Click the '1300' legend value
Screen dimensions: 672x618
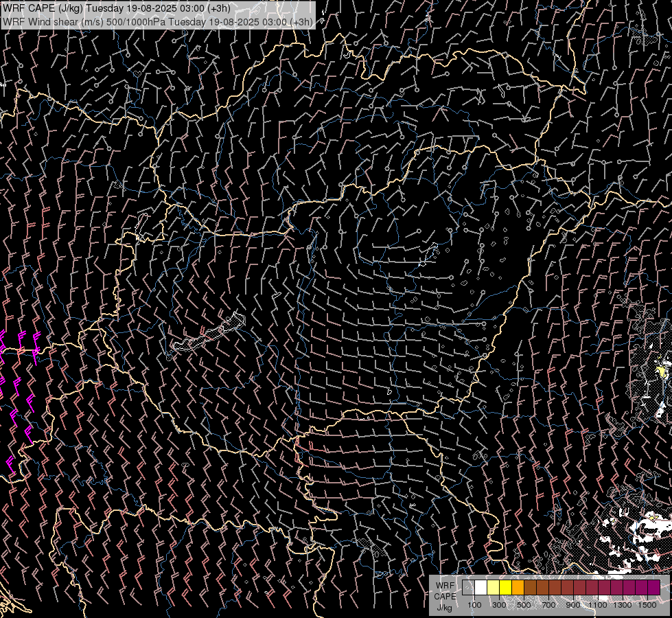[x=623, y=605]
